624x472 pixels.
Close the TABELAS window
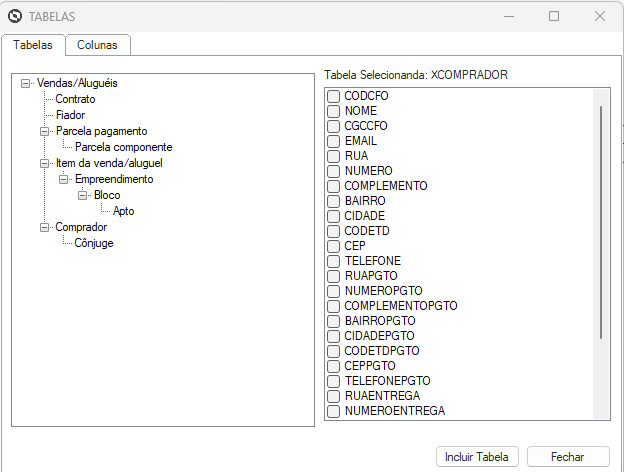[600, 16]
